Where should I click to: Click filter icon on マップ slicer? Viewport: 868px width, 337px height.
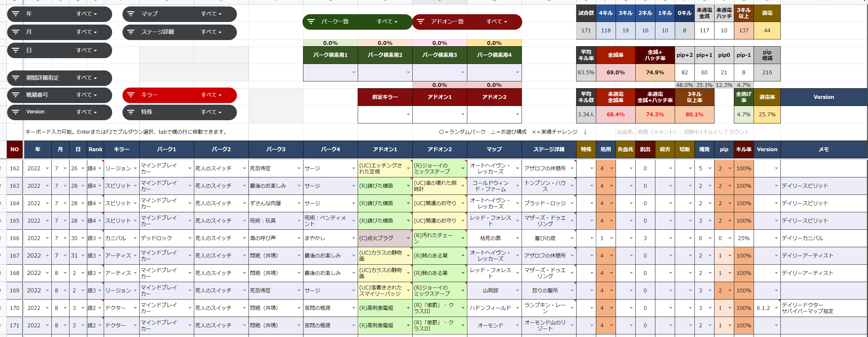pos(131,14)
